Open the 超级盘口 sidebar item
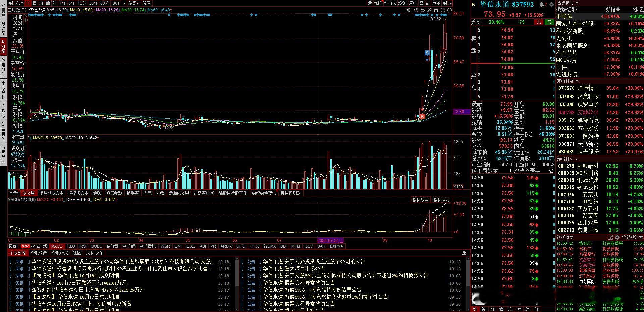The height and width of the screenshot is (312, 644). (x=3, y=154)
